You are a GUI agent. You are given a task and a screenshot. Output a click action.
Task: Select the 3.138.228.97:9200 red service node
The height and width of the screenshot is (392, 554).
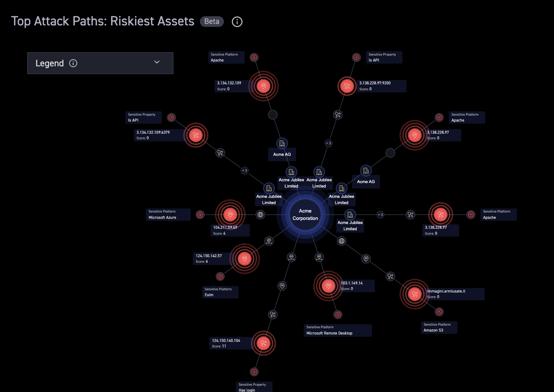347,86
